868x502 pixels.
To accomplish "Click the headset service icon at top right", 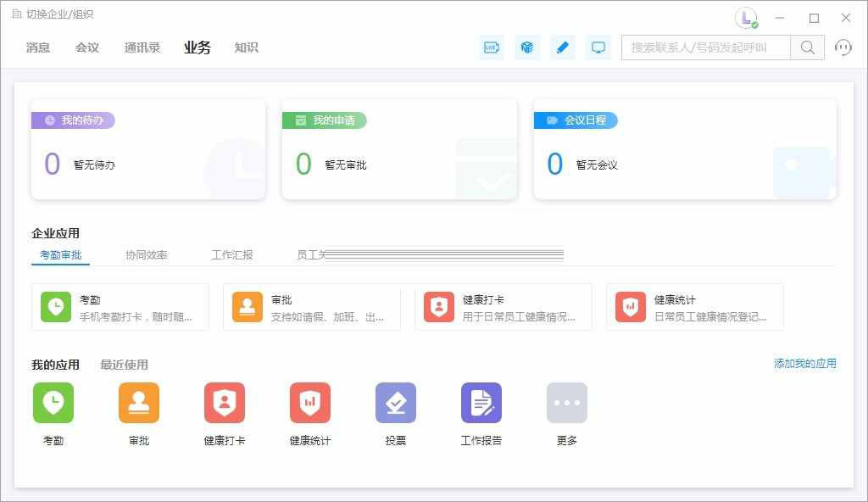I will (843, 47).
